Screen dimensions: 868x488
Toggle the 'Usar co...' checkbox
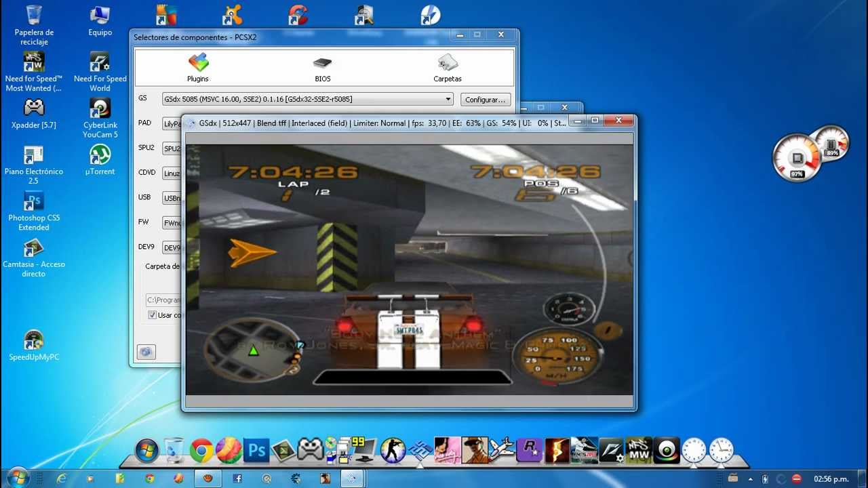pyautogui.click(x=152, y=315)
